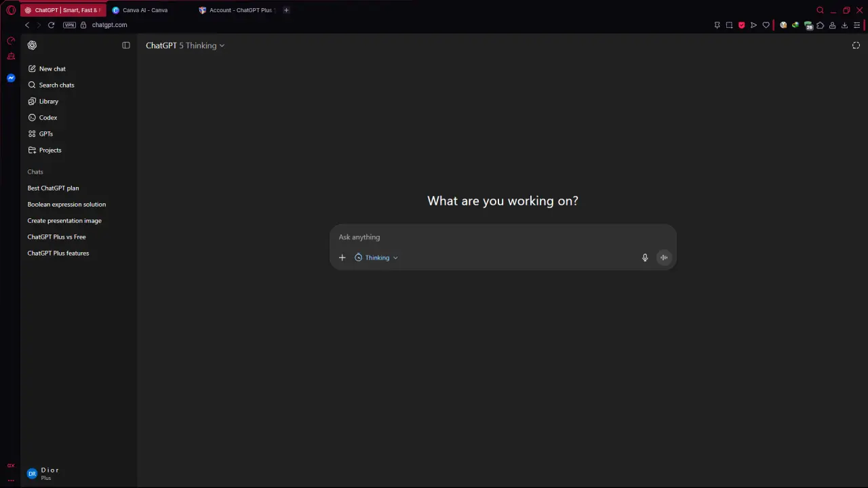Click the plus attach button in composer
Image resolution: width=868 pixels, height=488 pixels.
coord(342,258)
